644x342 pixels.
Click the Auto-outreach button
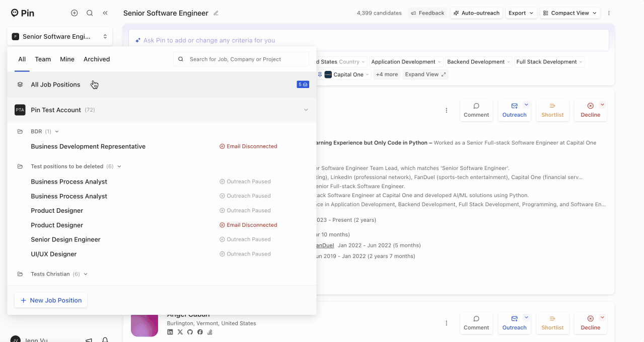point(476,13)
